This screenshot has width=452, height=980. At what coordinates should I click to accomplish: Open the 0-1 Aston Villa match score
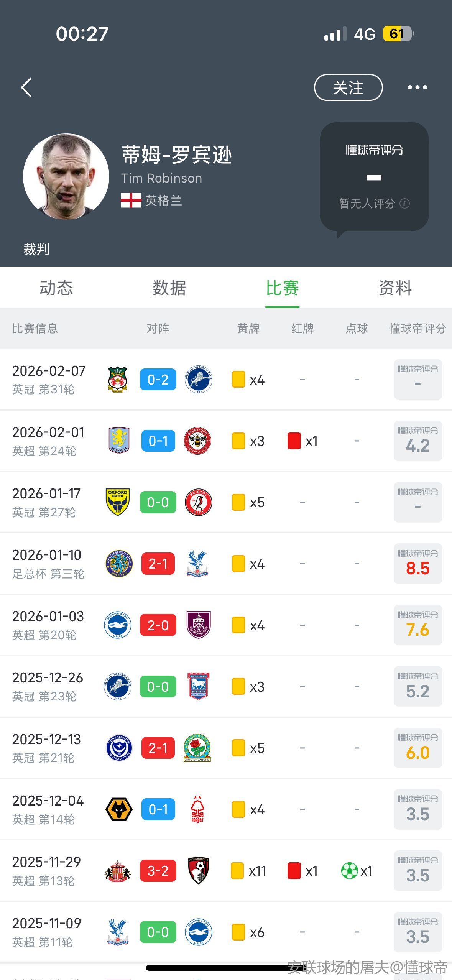(x=158, y=441)
